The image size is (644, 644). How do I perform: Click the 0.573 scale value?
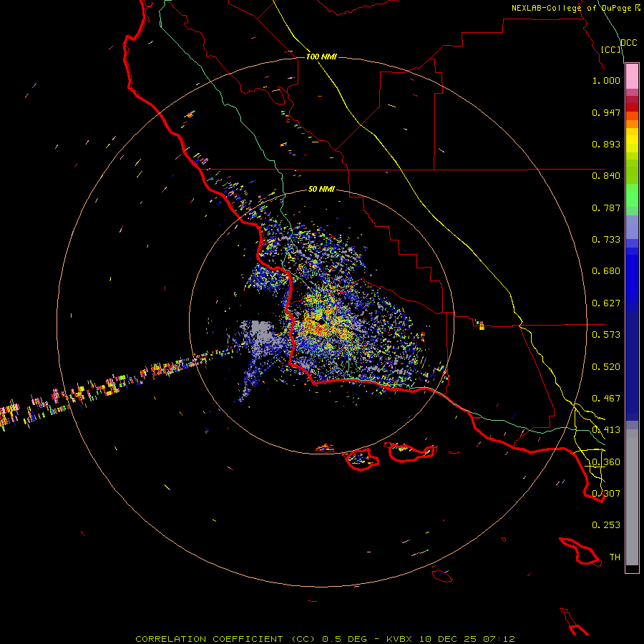(606, 335)
